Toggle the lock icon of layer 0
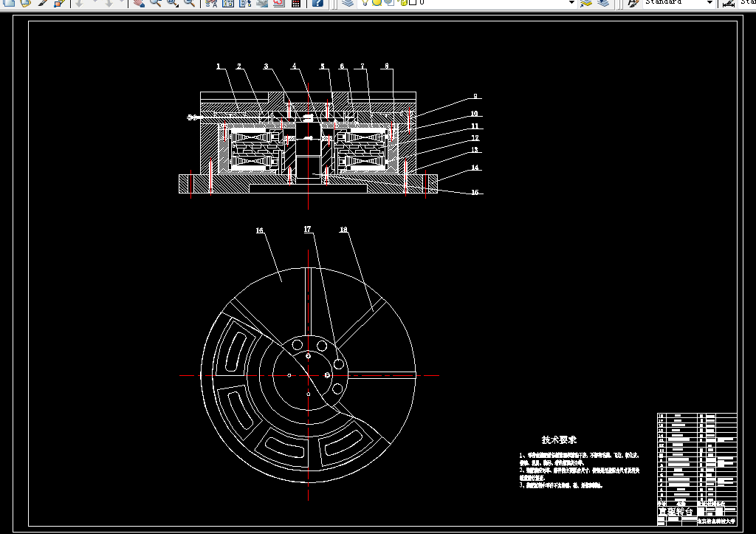The width and height of the screenshot is (756, 534). (405, 2)
